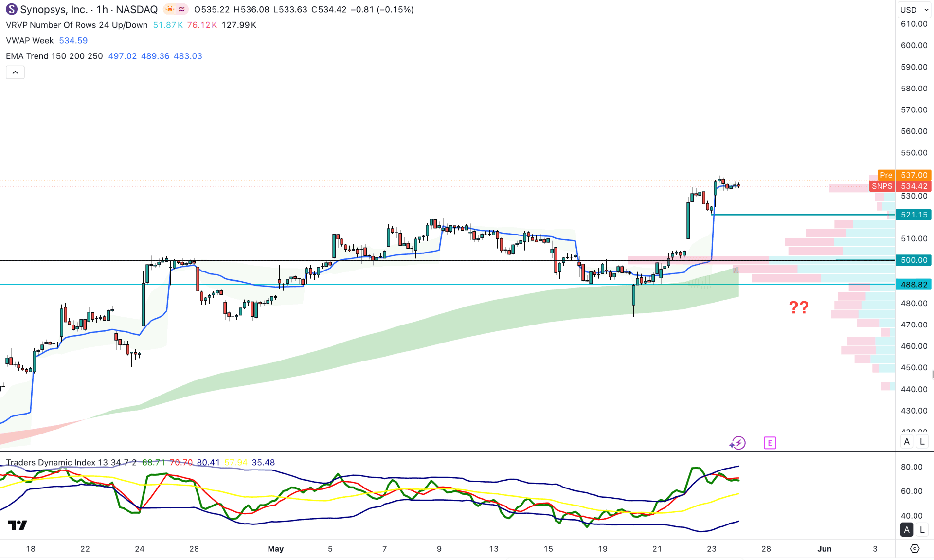This screenshot has height=560, width=934.
Task: Click the SNPS 534.42 last price label
Action: click(x=900, y=186)
